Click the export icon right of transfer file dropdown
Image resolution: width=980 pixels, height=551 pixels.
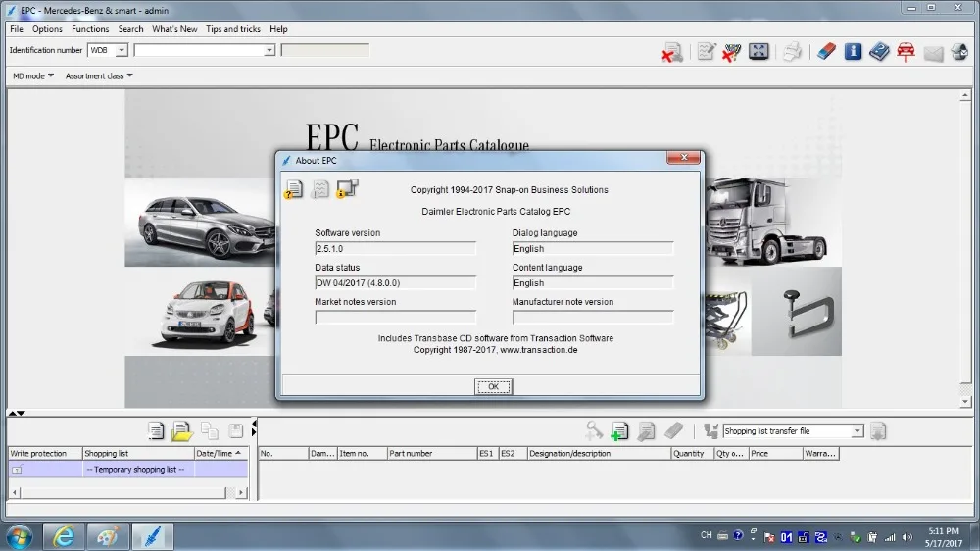[x=878, y=431]
